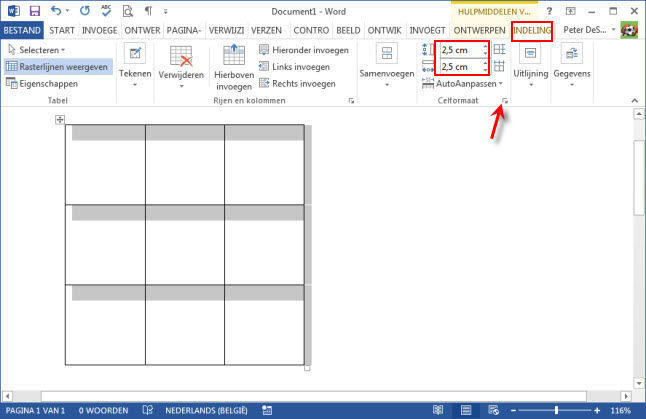
Task: Run the spelling check icon (ABC)
Action: [x=106, y=11]
